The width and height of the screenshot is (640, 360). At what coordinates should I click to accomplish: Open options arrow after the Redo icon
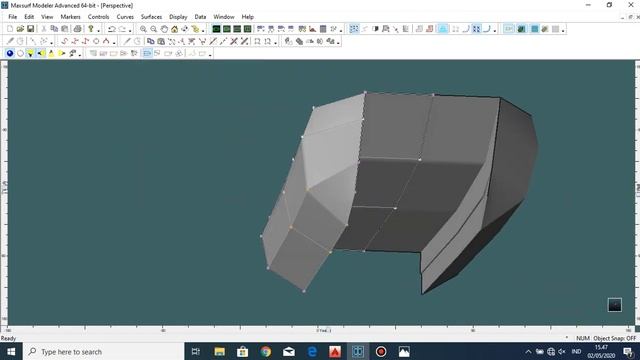pyautogui.click(x=130, y=30)
